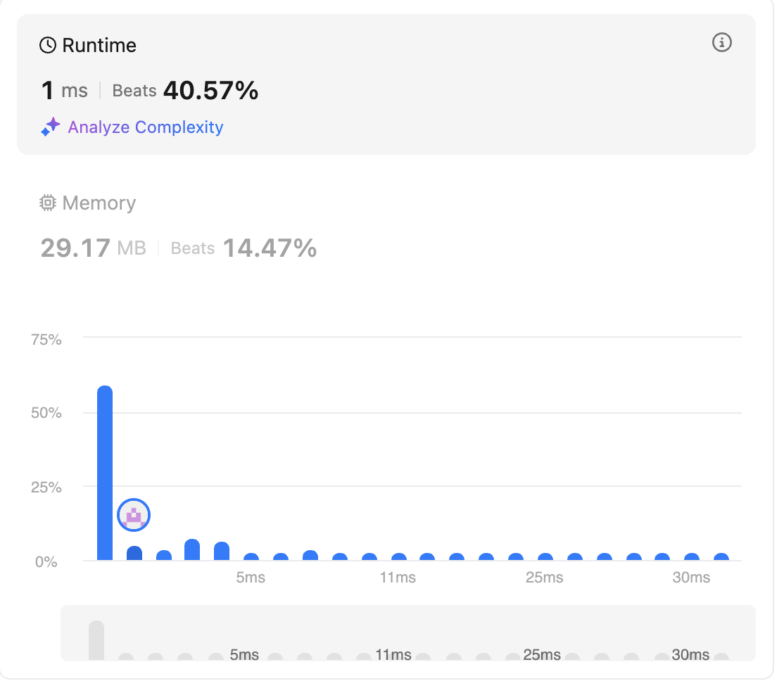Click the clock icon beside Runtime
Viewport: 784px width, 681px height.
click(48, 46)
